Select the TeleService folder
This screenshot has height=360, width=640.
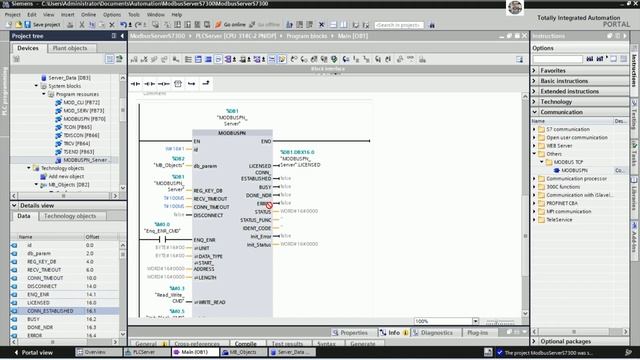pyautogui.click(x=559, y=220)
